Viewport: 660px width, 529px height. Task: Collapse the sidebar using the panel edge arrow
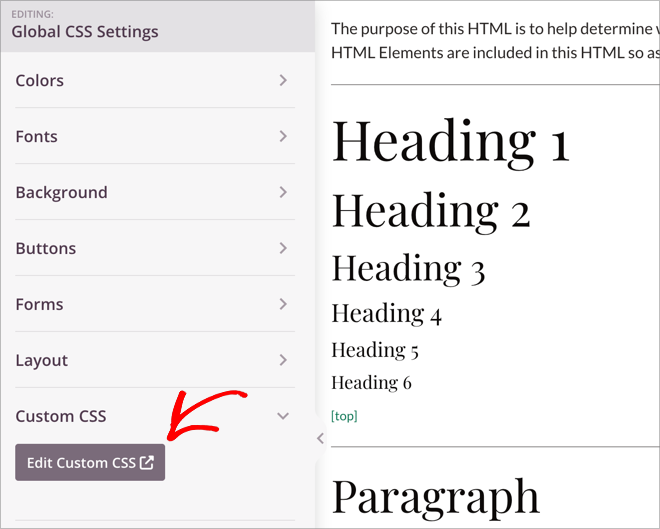[320, 438]
